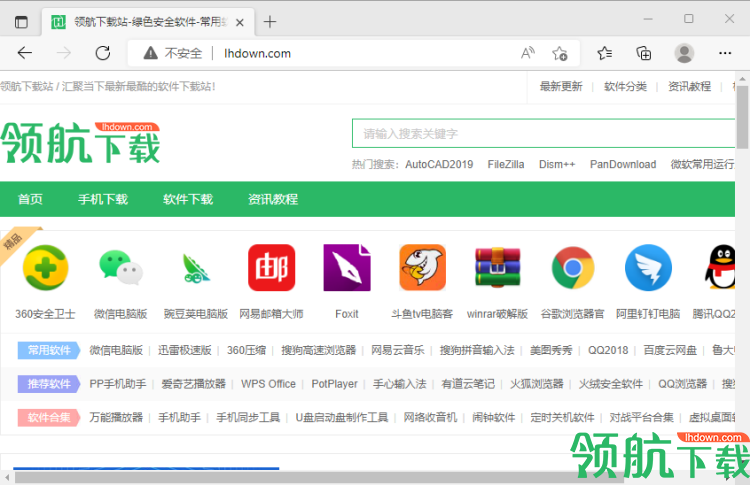Click the 阿里钉钉 blue icon
Image resolution: width=750 pixels, height=485 pixels.
[x=648, y=267]
